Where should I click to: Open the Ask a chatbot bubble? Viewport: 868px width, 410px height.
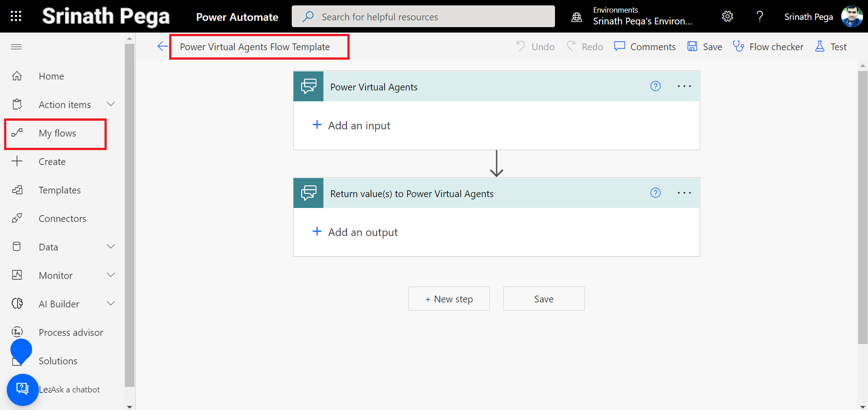click(22, 389)
